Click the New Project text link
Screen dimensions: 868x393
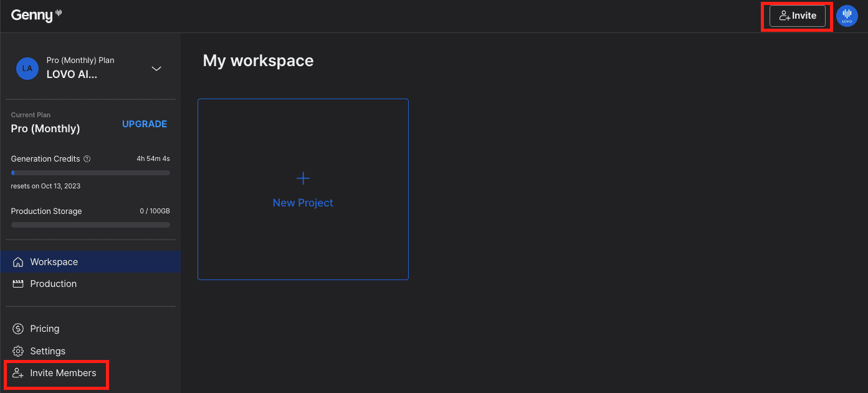point(303,203)
